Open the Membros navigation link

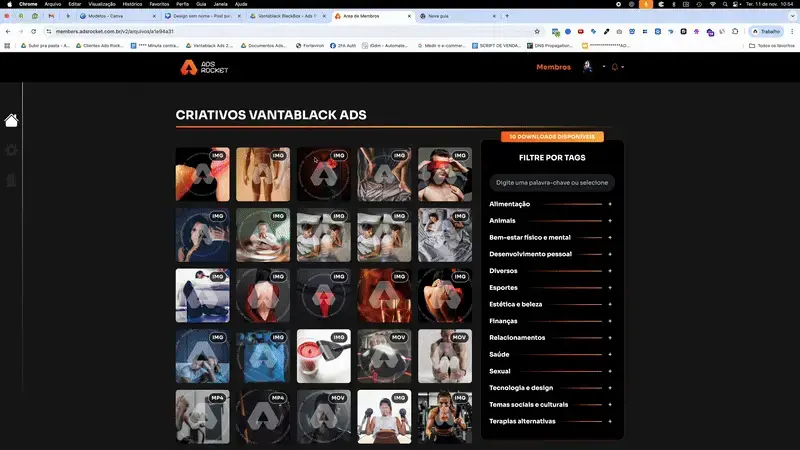coord(553,67)
